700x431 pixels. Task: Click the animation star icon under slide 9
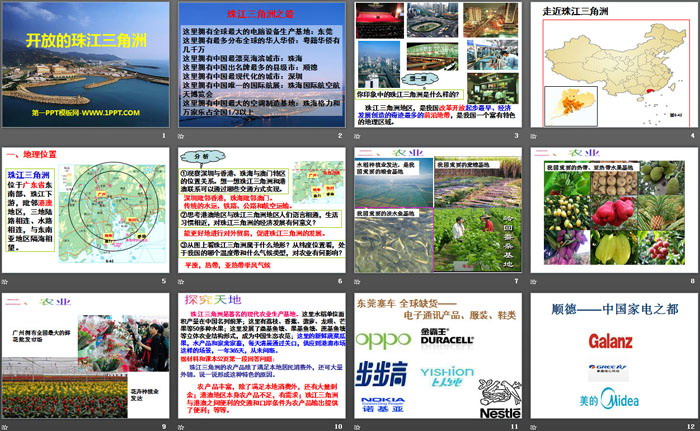click(x=4, y=427)
